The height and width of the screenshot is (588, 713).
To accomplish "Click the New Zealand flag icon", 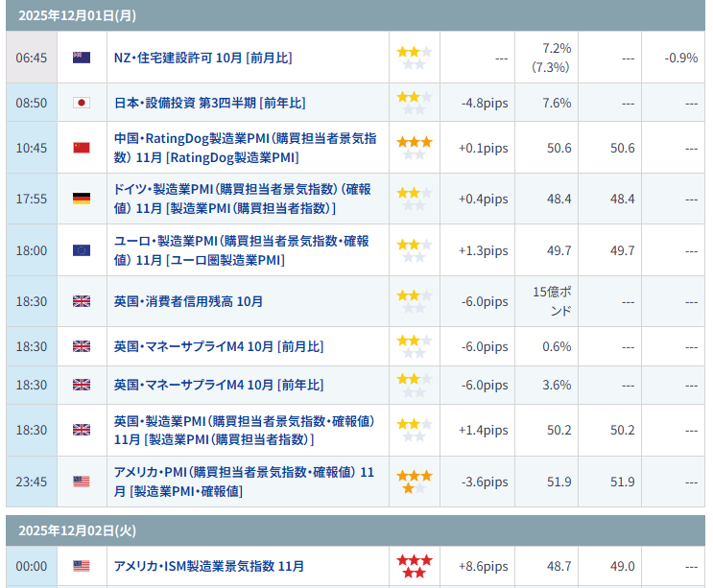I will [x=82, y=58].
